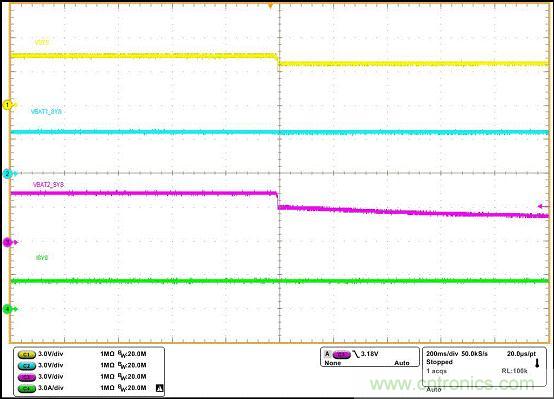Click the magenta C3 trigger source badge
Image resolution: width=554 pixels, height=399 pixels.
click(342, 354)
